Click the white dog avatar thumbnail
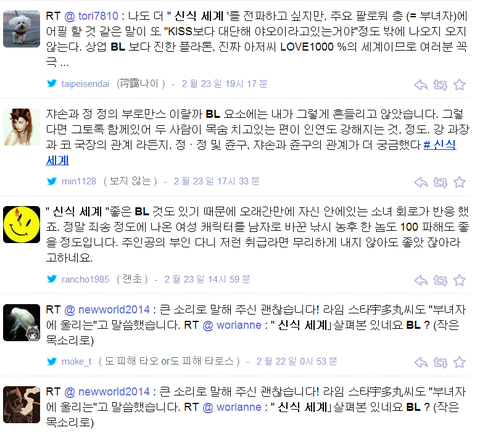The width and height of the screenshot is (480, 438). pyautogui.click(x=21, y=29)
